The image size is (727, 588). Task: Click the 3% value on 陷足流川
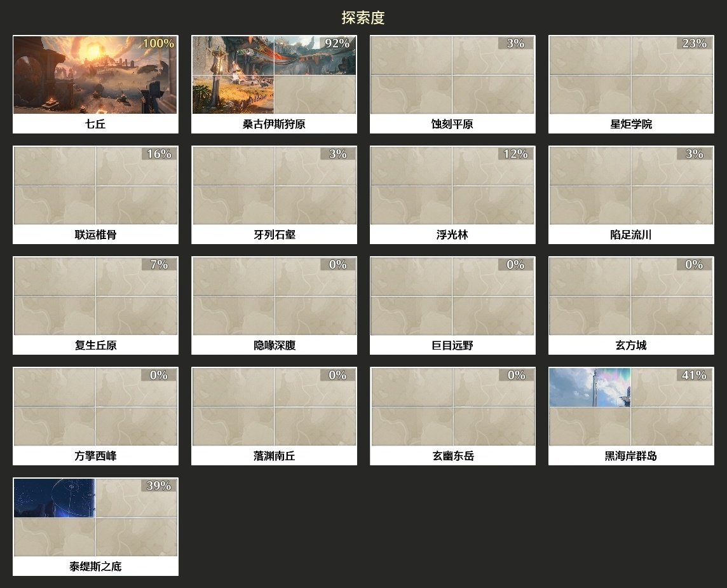coord(694,153)
